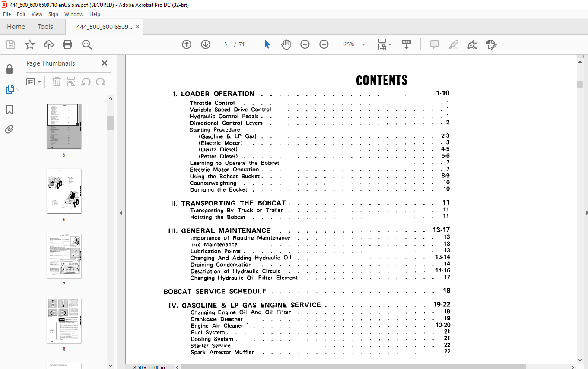Switch to the Home tab
Image resolution: width=588 pixels, height=369 pixels.
[x=16, y=27]
